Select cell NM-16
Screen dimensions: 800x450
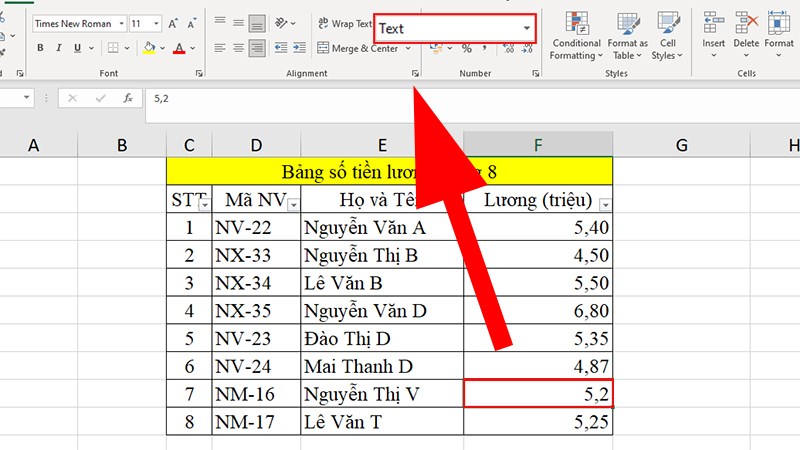tap(256, 394)
